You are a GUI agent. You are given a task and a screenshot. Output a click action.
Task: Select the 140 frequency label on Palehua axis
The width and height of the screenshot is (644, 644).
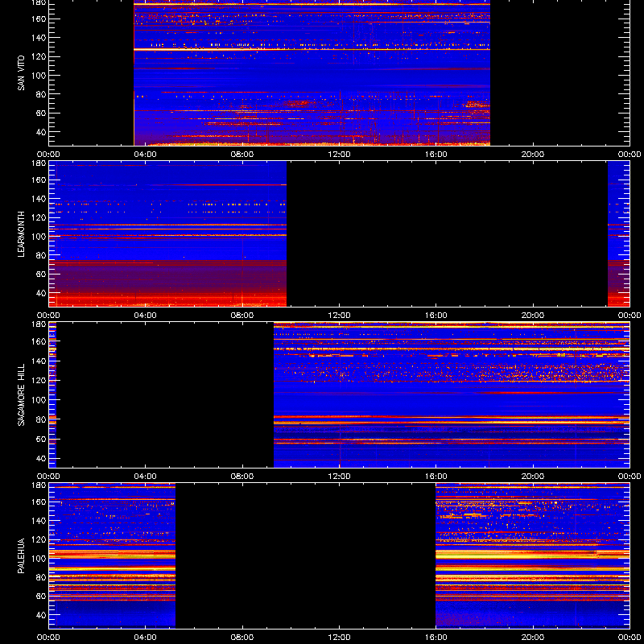click(39, 521)
